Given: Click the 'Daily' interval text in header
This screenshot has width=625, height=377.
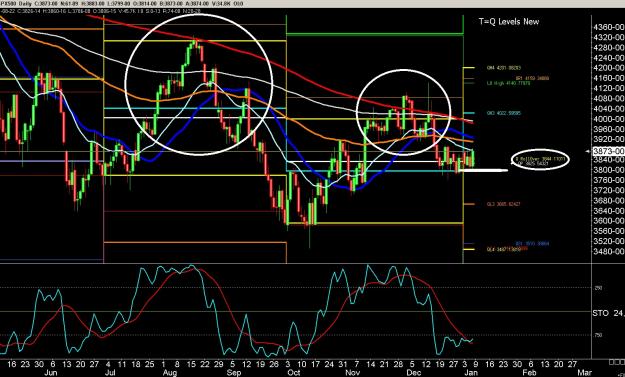Looking at the screenshot, I should (x=25, y=4).
